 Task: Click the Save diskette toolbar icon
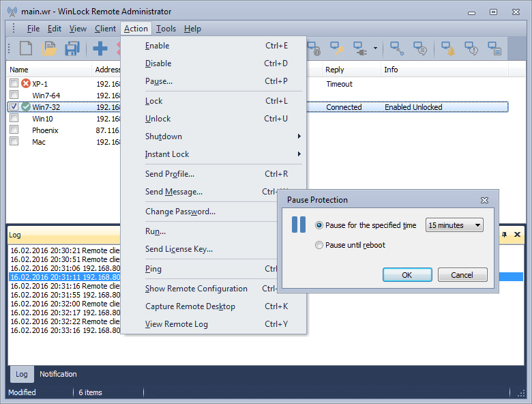(72, 48)
